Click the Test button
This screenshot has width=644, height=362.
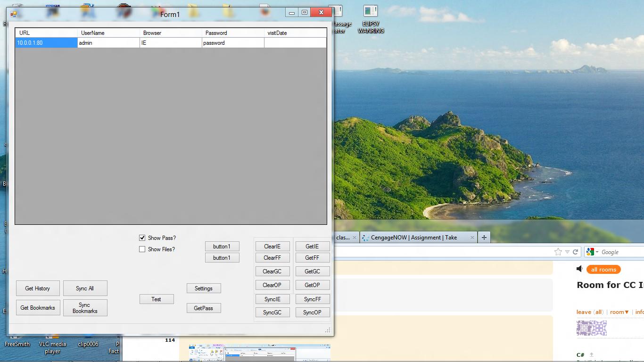[x=157, y=299]
